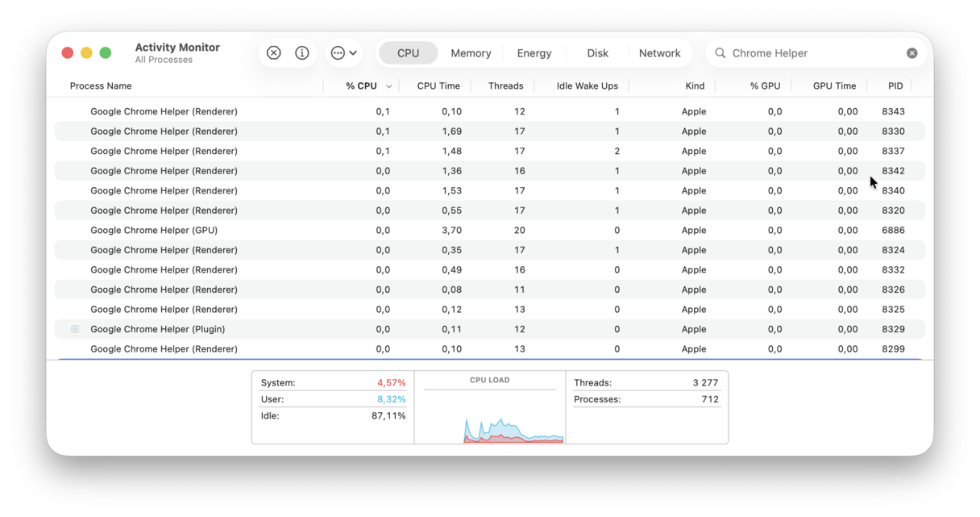Clear the Chrome Helper search with the x icon

coord(911,52)
